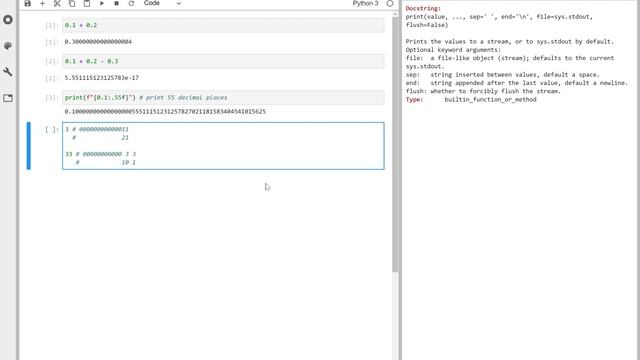640x360 pixels.
Task: Open the Commands palette sidebar tab
Action: coord(8,46)
